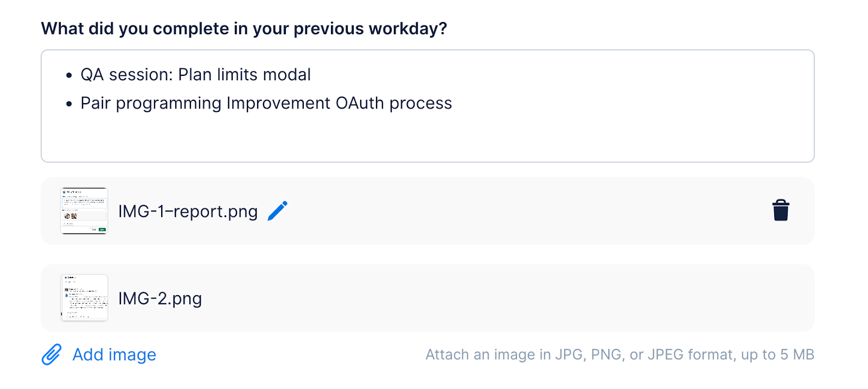Screen dimensions: 868x389
Task: Rename IMG-1-report.png using the pencil icon
Action: pos(278,211)
